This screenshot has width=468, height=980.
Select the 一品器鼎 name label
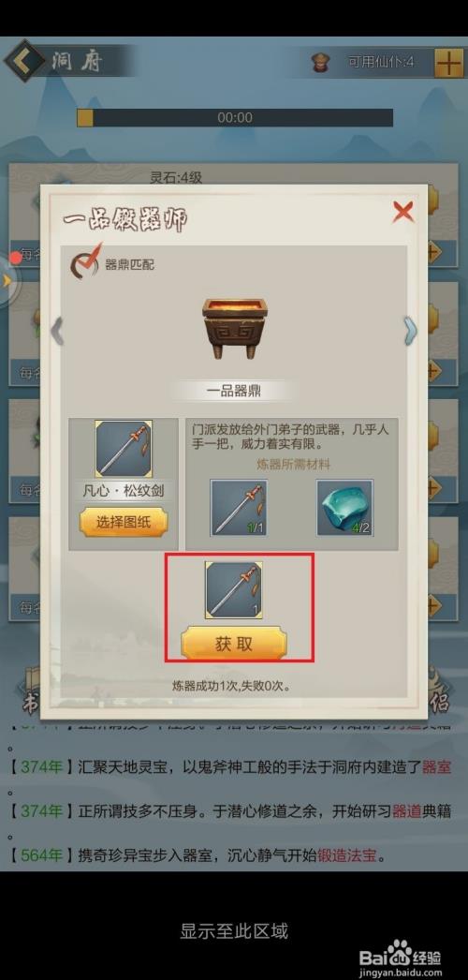(x=234, y=392)
